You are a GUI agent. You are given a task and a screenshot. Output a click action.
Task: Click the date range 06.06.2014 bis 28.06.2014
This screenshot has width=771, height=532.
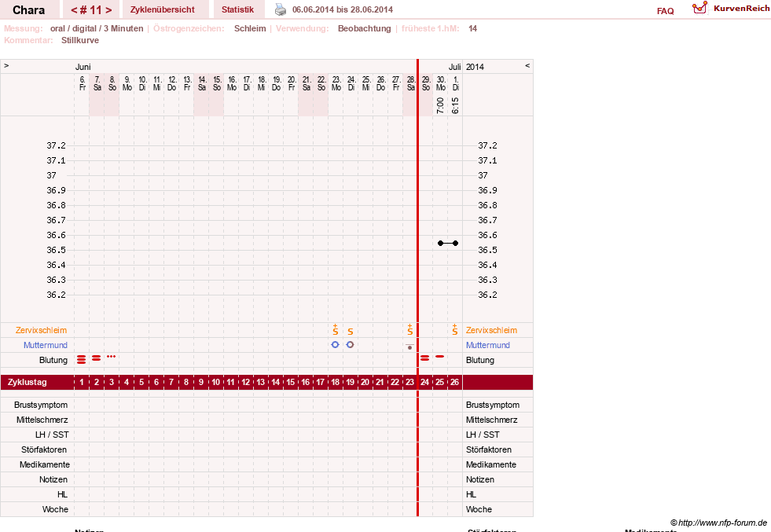343,9
